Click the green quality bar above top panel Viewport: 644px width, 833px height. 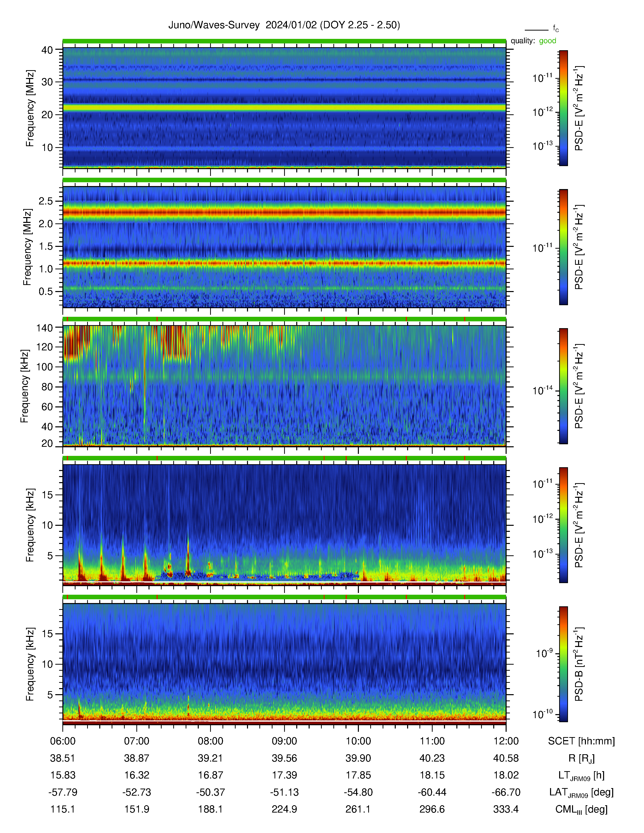click(284, 41)
